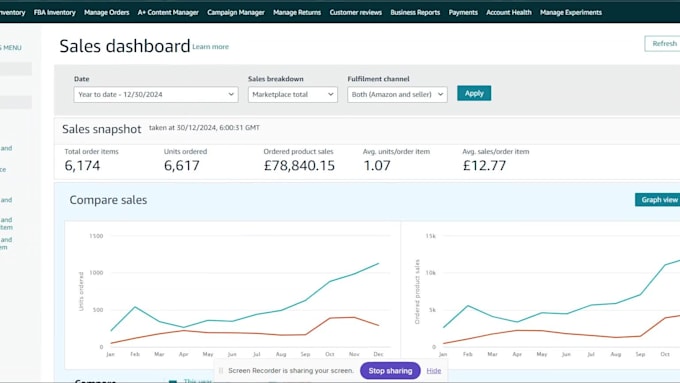Open Manage Orders in navigation bar
Viewport: 680px width, 383px height.
[107, 13]
